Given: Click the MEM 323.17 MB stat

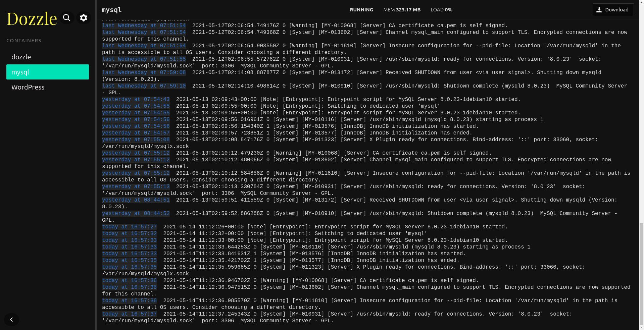Looking at the screenshot, I should click(x=402, y=10).
